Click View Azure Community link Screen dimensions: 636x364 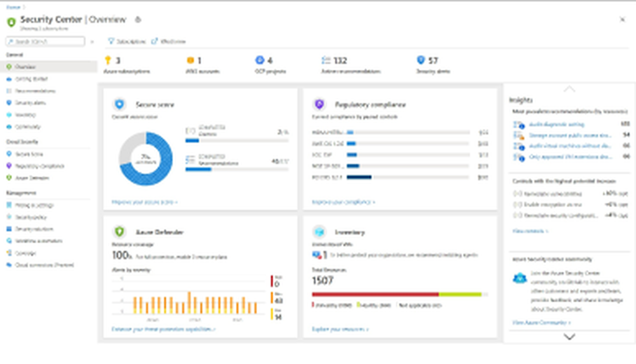(x=541, y=322)
